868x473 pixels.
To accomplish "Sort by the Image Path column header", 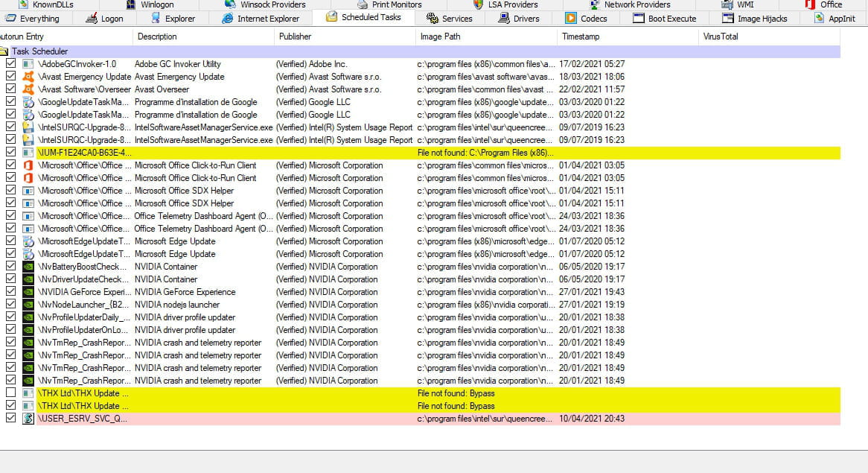I will (486, 36).
